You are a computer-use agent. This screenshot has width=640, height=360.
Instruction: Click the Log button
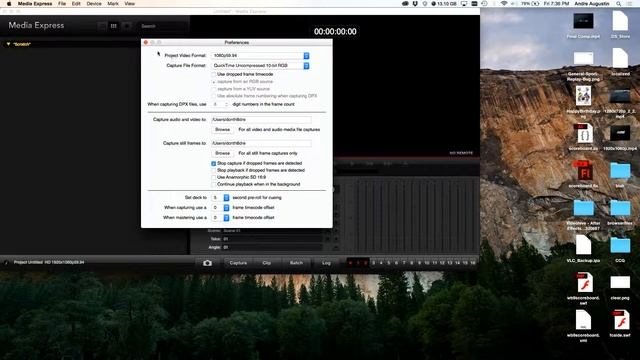click(x=327, y=263)
